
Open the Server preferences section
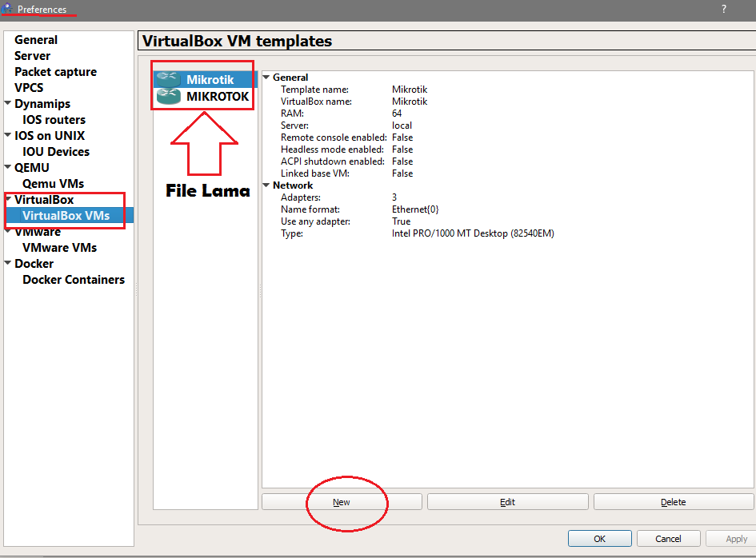point(32,56)
